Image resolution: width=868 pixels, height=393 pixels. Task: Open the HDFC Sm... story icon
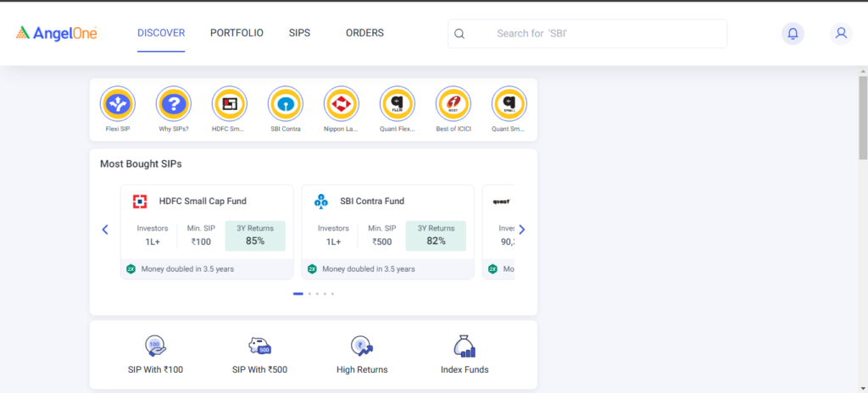pyautogui.click(x=229, y=103)
